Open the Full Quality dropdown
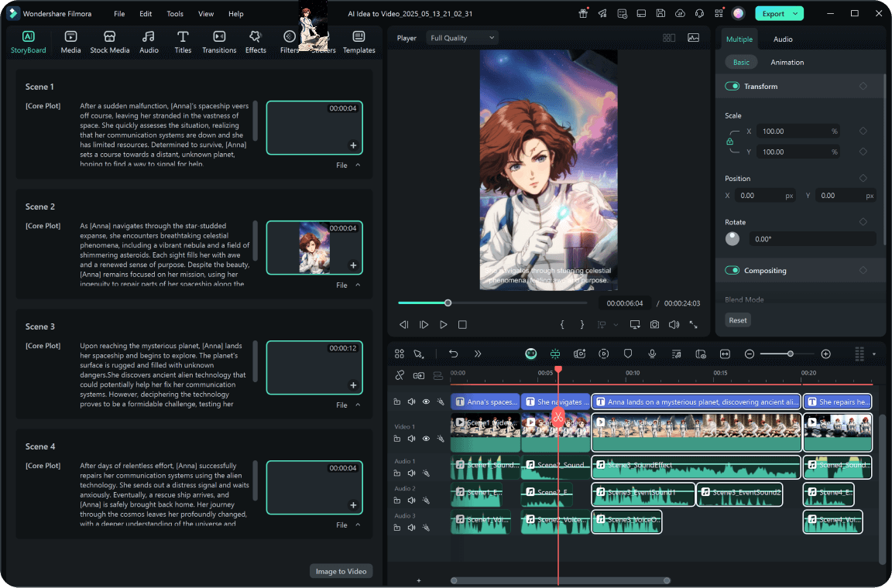This screenshot has height=588, width=892. (462, 38)
